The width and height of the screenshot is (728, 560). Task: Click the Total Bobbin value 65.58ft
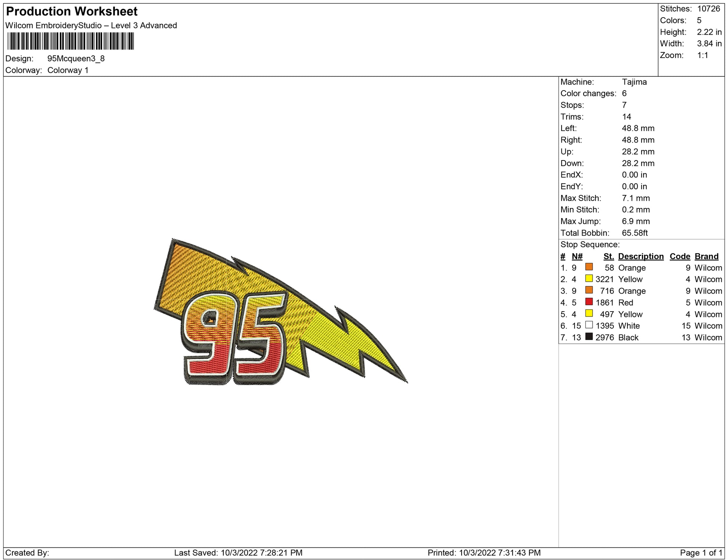[634, 233]
